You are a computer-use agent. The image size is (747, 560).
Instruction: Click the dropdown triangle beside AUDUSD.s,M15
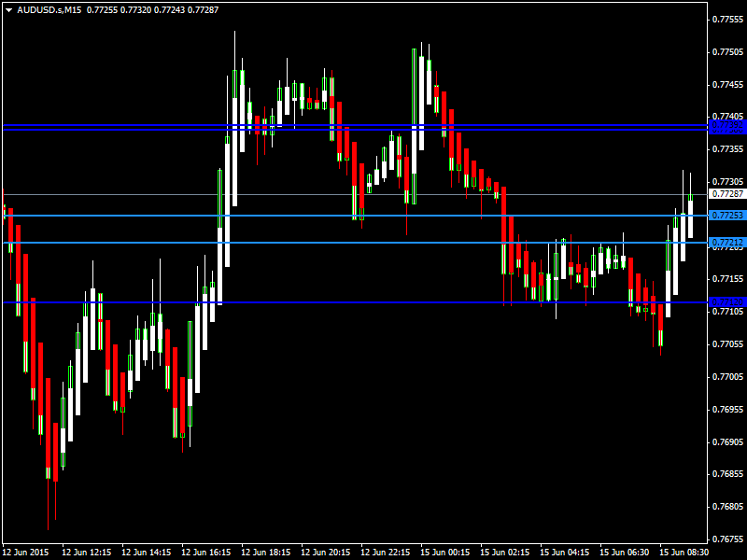[8, 8]
